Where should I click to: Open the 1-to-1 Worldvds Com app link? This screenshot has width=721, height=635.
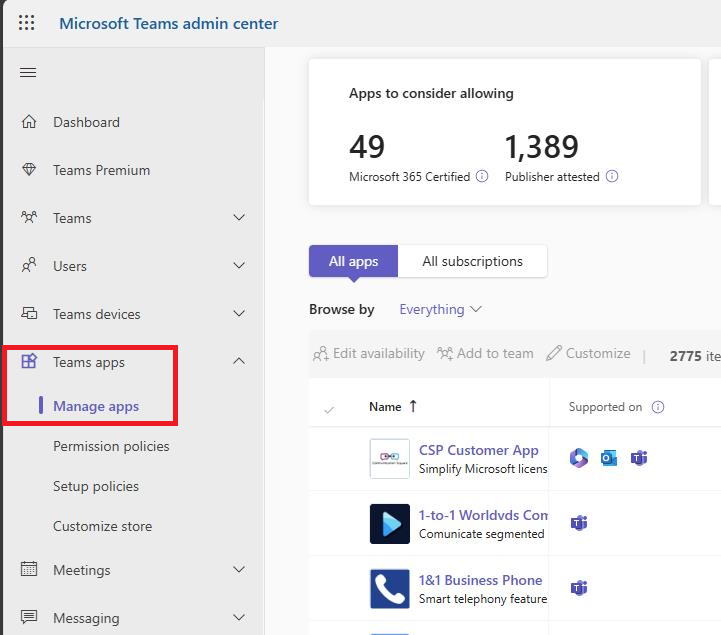(483, 515)
